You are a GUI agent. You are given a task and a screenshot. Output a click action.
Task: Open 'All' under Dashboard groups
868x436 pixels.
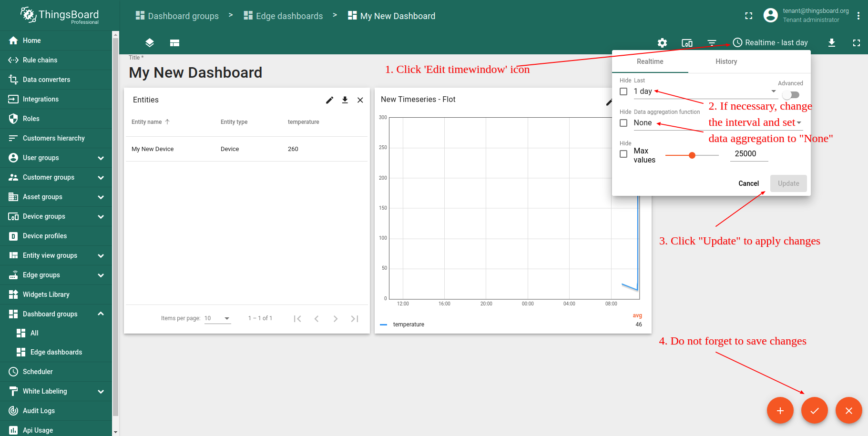[x=56, y=333]
